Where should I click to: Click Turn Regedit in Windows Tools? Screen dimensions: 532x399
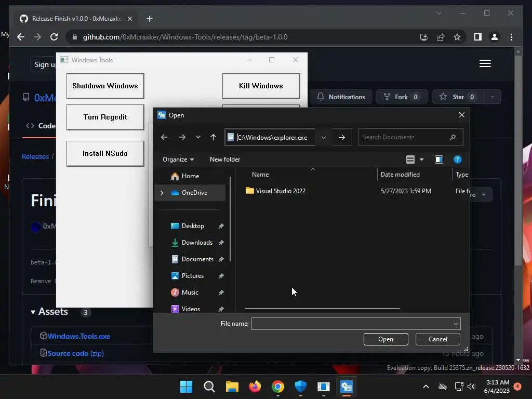pyautogui.click(x=105, y=117)
